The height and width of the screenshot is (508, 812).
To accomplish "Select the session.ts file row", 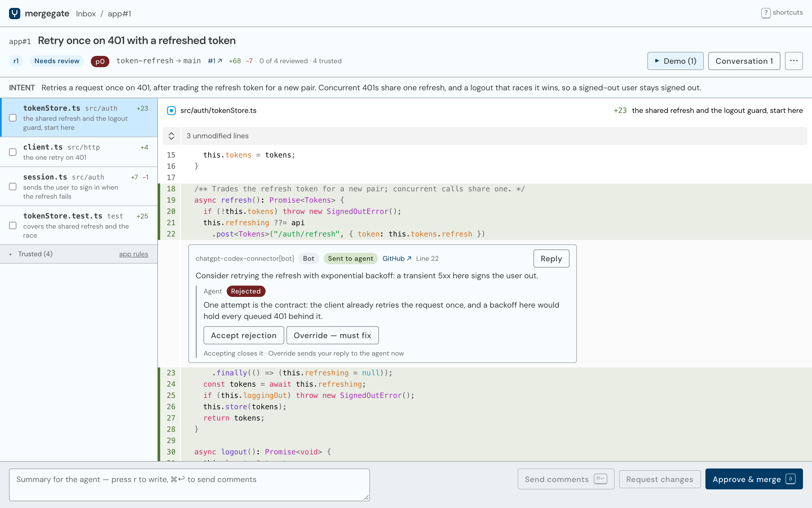I will (x=79, y=187).
